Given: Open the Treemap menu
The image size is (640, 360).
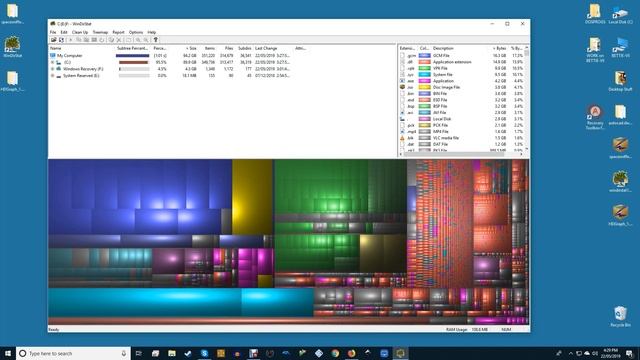Looking at the screenshot, I should coord(100,32).
